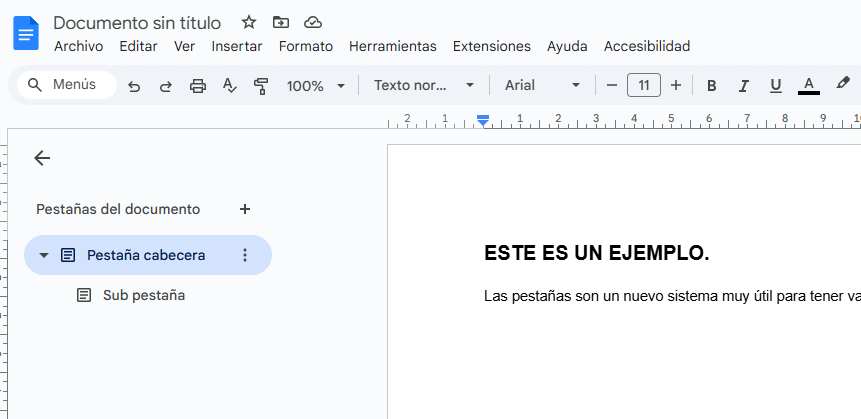861x419 pixels.
Task: Click the redo arrow icon
Action: click(166, 86)
